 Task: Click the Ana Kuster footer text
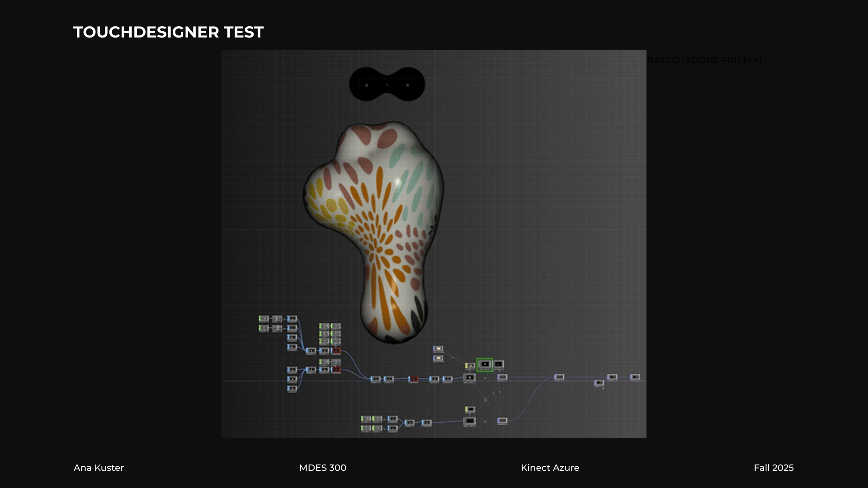click(x=99, y=468)
